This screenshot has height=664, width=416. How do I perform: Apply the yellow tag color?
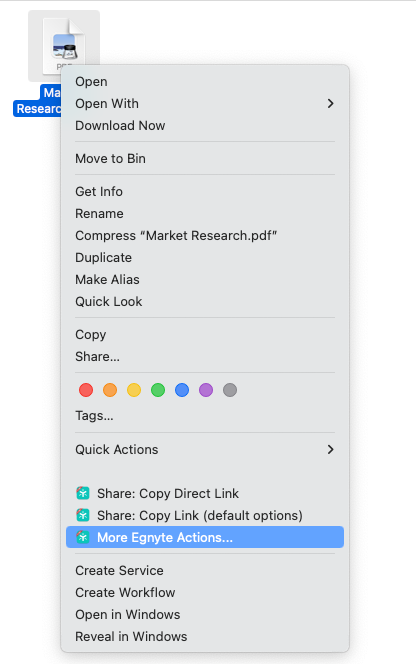134,390
